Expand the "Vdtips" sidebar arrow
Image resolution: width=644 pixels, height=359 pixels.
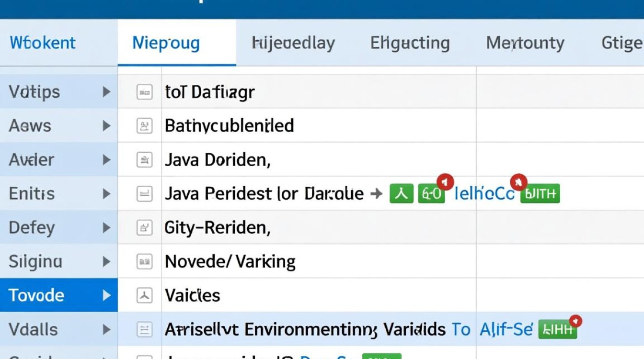pos(106,91)
